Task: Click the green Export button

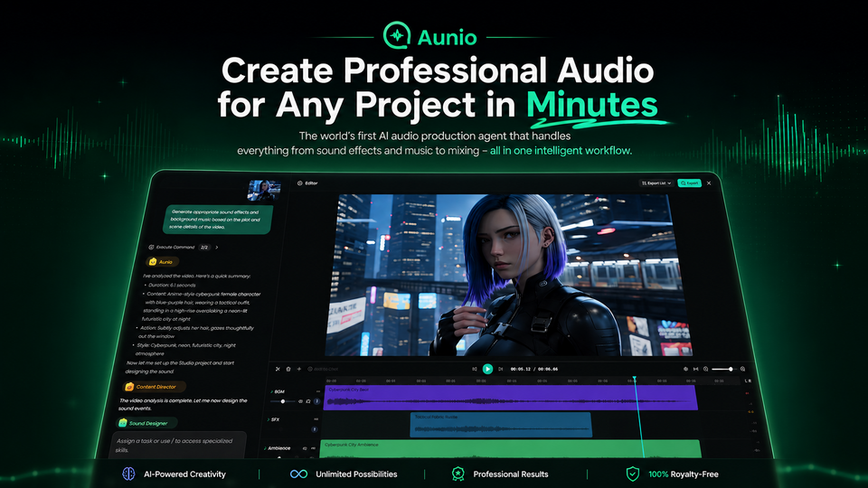Action: [x=689, y=183]
